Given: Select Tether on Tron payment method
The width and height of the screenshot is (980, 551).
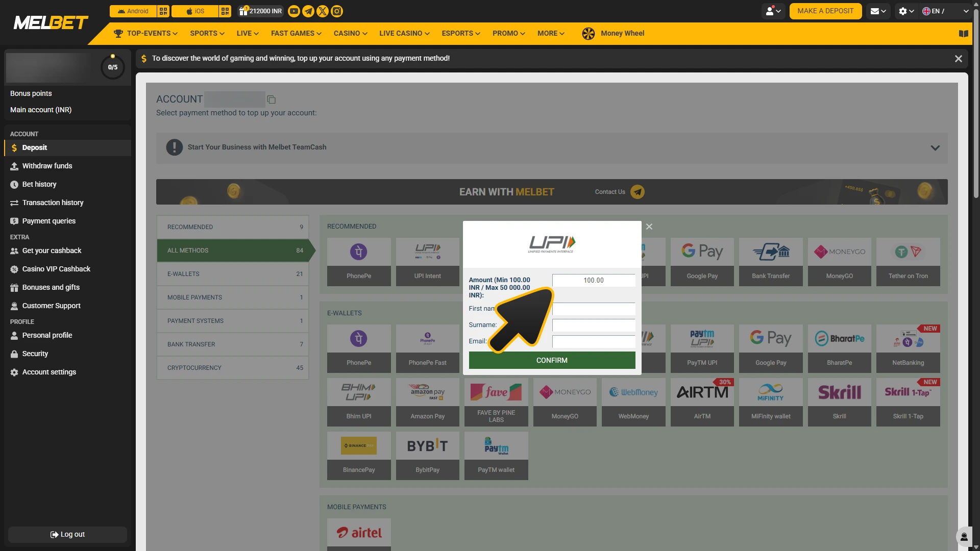Looking at the screenshot, I should (x=908, y=262).
